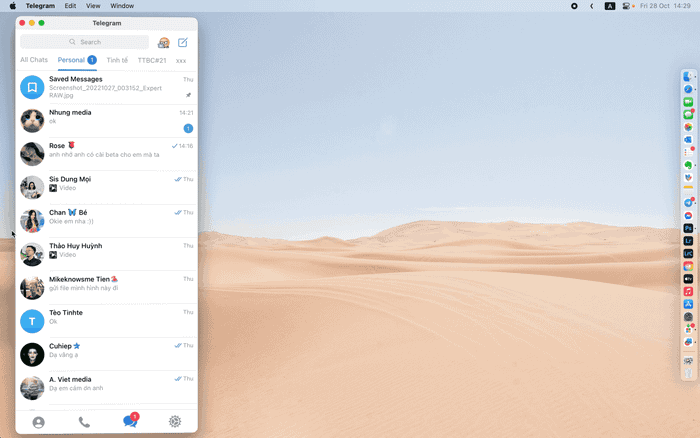Open FaceTime in the Dock
This screenshot has width=700, height=438.
coord(688,102)
